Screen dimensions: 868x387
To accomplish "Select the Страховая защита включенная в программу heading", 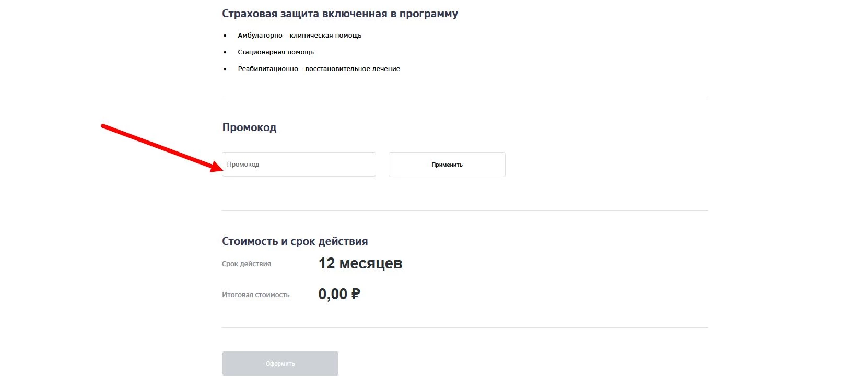I will pos(339,14).
